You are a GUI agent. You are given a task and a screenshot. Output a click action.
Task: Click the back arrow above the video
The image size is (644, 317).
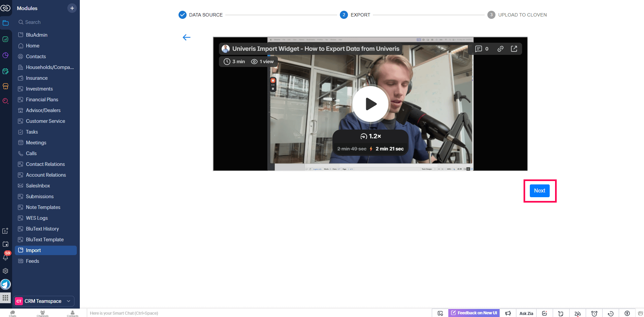pyautogui.click(x=187, y=37)
